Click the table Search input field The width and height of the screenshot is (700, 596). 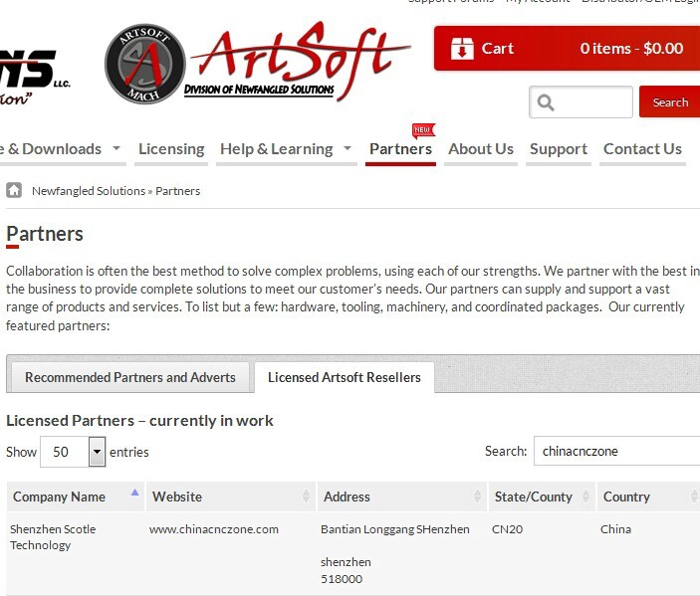tap(617, 451)
